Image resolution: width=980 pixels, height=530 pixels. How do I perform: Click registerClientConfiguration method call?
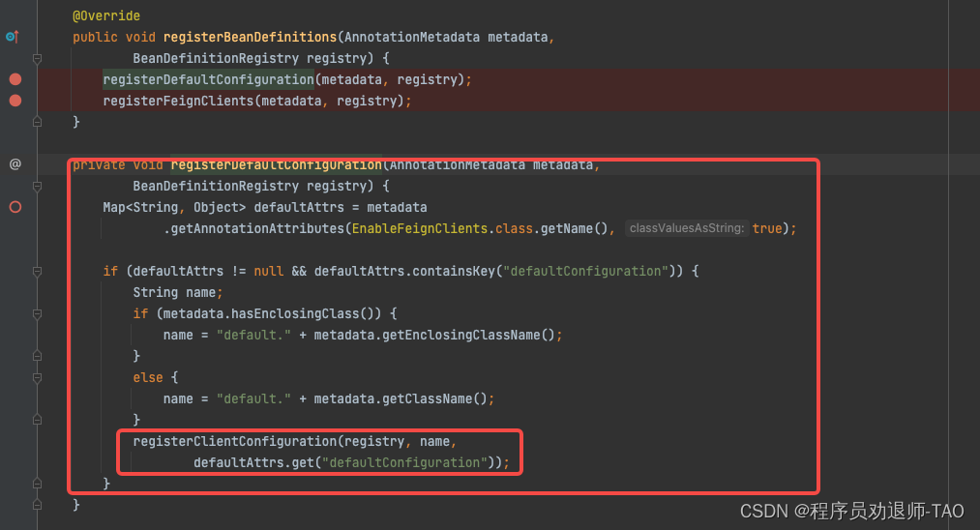point(235,441)
